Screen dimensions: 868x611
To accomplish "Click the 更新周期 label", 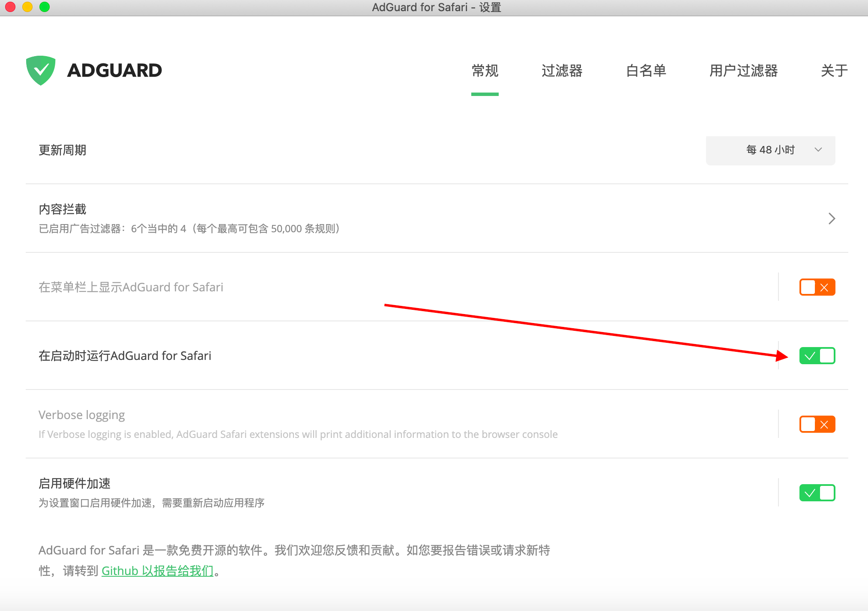I will 63,150.
